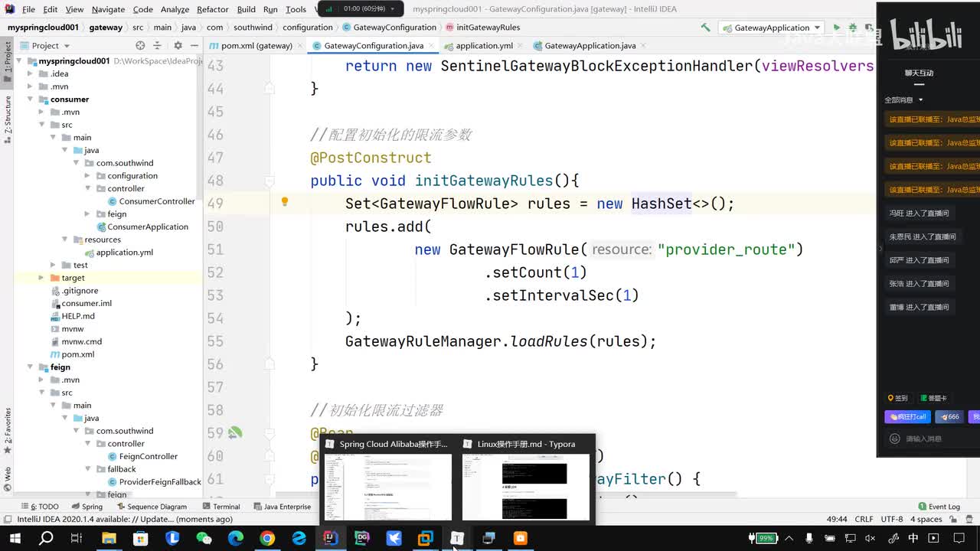The image size is (980, 551).
Task: Start debugging with the bug icon
Action: (852, 28)
